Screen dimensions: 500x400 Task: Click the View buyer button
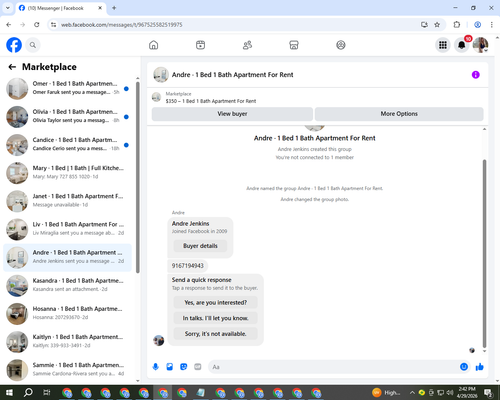(x=232, y=114)
